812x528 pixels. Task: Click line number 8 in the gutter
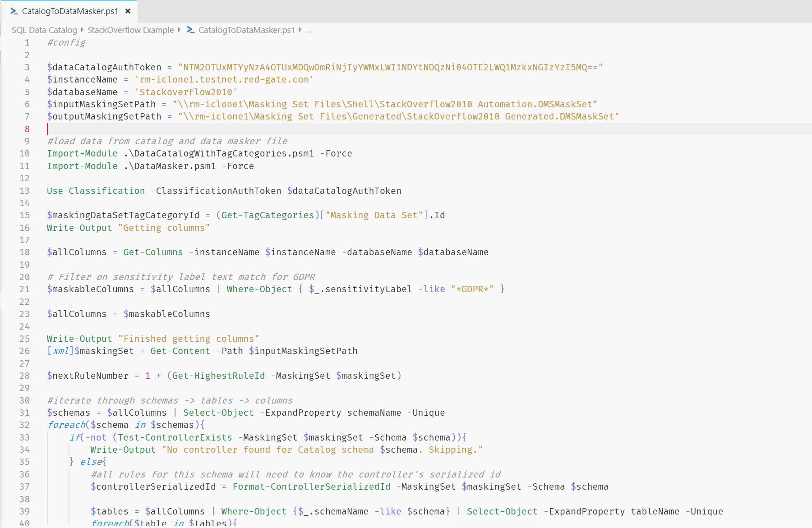(27, 129)
